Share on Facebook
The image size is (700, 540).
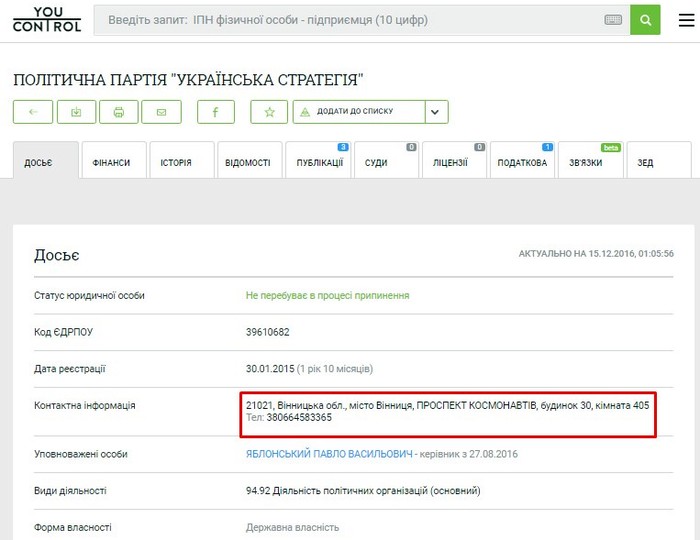coord(216,112)
